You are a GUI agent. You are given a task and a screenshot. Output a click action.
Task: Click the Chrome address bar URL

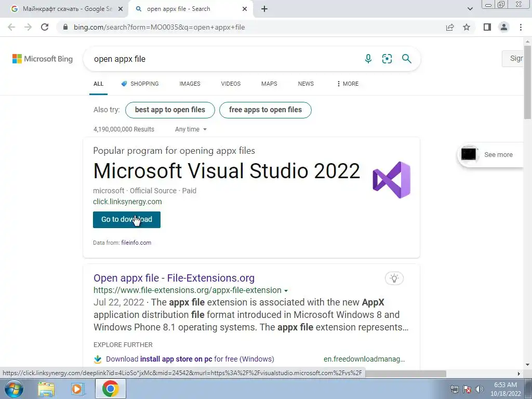pyautogui.click(x=159, y=27)
